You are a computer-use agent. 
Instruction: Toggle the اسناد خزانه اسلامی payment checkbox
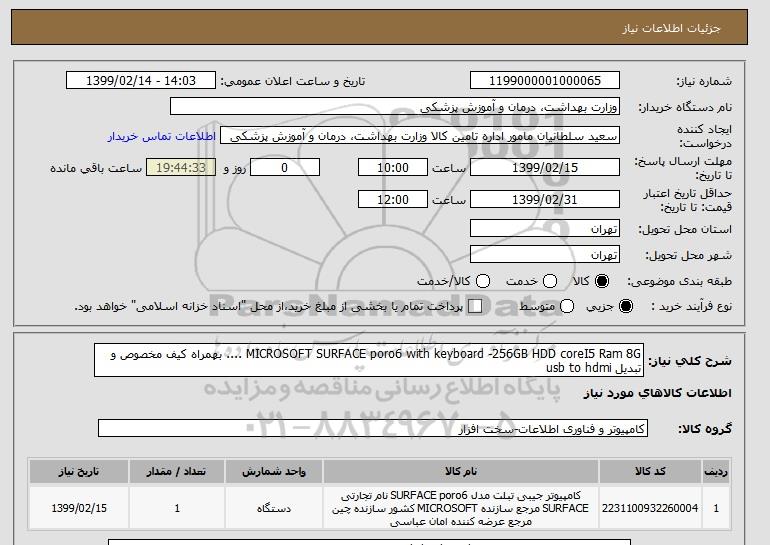pos(475,306)
